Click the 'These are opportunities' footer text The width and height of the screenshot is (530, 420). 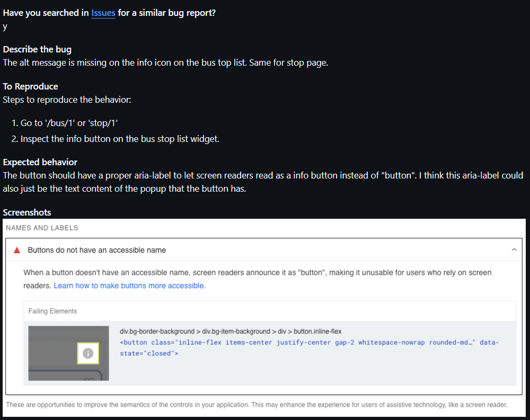[257, 405]
